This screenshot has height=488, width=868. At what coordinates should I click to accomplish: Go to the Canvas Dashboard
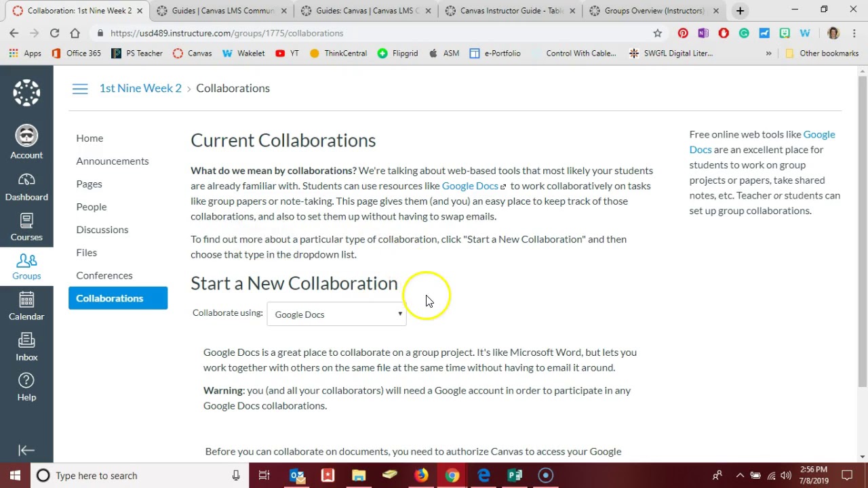(26, 187)
